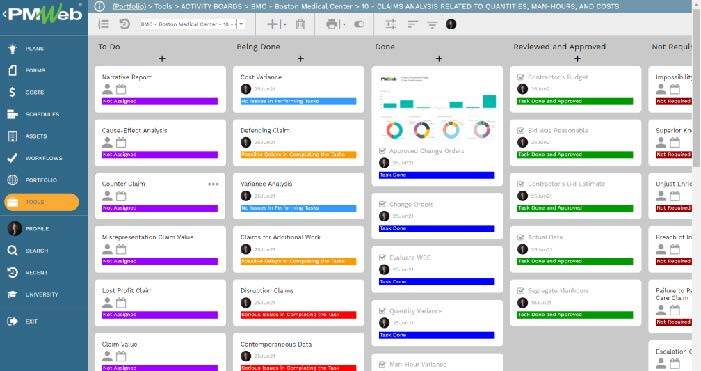The image size is (701, 371).
Task: Add a card to the Done column
Action: (439, 59)
